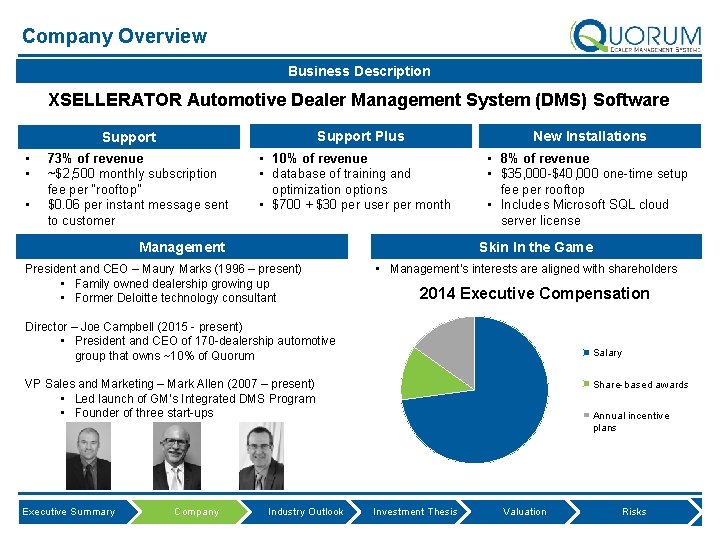Click 'President and CEO – Maury Marks' line
This screenshot has width=720, height=540.
tap(163, 269)
